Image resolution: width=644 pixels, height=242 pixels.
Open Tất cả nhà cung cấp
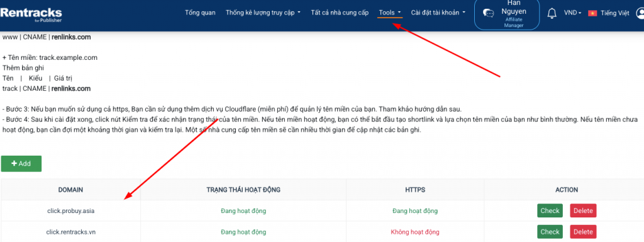340,13
